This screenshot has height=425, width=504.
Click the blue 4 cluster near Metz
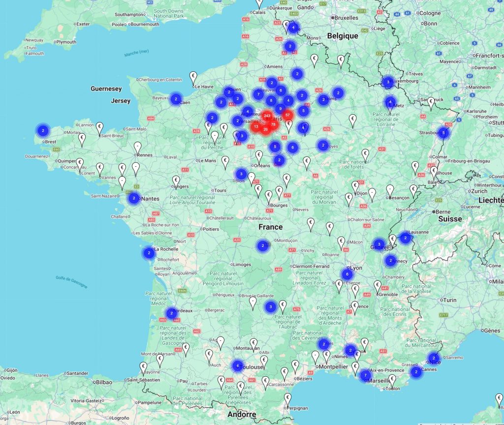390,102
